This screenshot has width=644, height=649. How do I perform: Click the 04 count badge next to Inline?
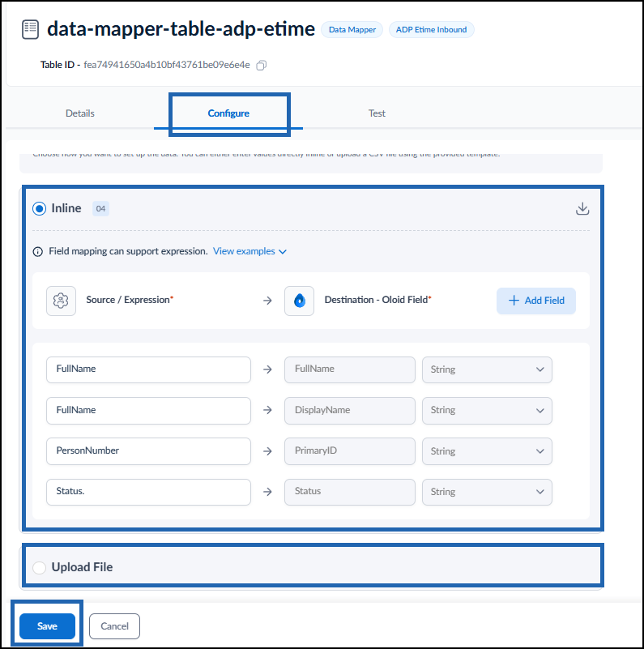[100, 208]
